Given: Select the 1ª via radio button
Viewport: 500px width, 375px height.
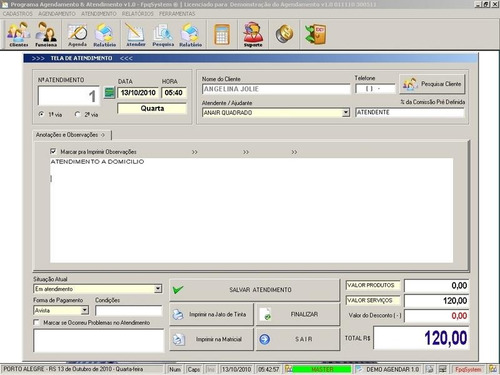Looking at the screenshot, I should (41, 114).
